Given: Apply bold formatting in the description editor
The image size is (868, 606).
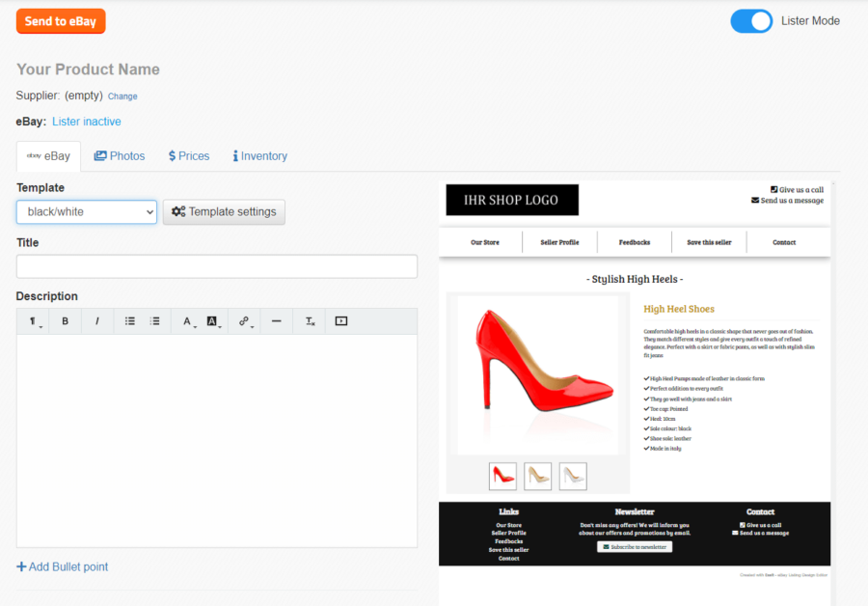Looking at the screenshot, I should pos(65,320).
